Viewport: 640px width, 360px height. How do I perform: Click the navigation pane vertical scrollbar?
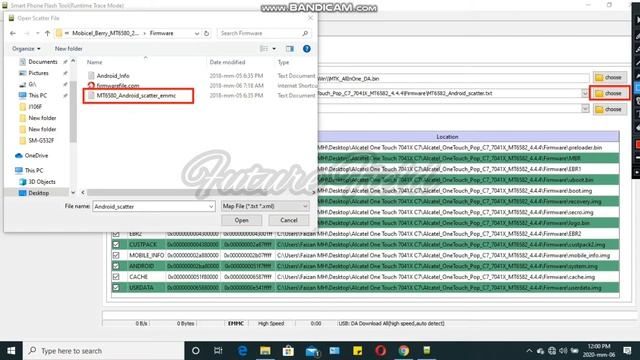pyautogui.click(x=73, y=111)
